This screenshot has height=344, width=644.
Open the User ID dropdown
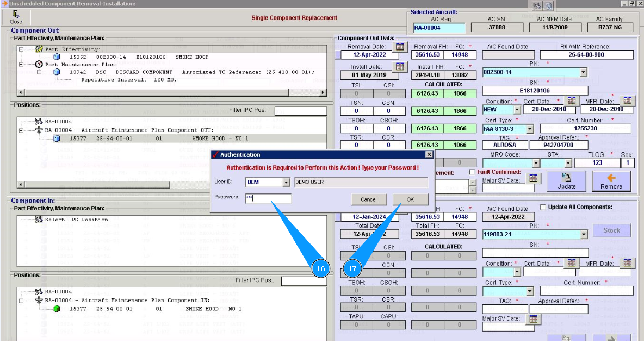[286, 183]
